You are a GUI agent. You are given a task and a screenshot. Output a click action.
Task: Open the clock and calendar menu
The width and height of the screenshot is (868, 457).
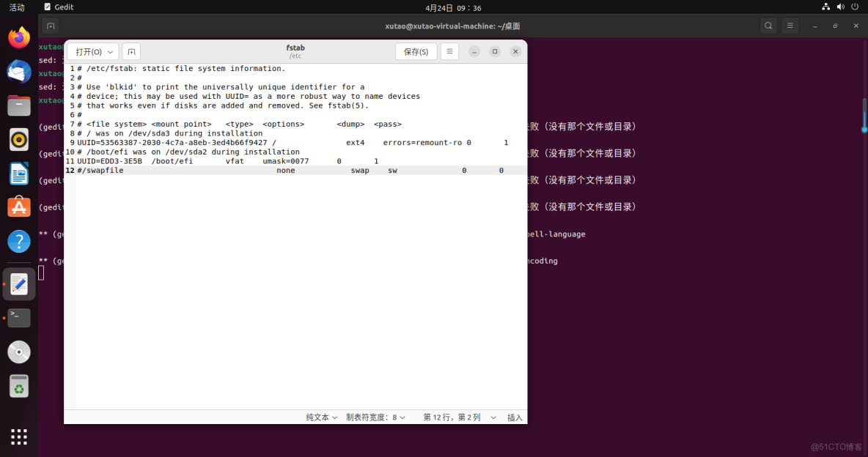(453, 8)
